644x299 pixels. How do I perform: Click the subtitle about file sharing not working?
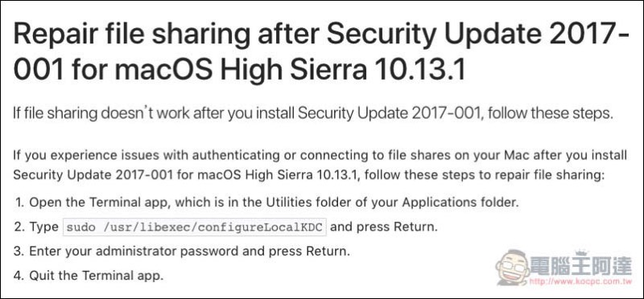click(x=313, y=113)
